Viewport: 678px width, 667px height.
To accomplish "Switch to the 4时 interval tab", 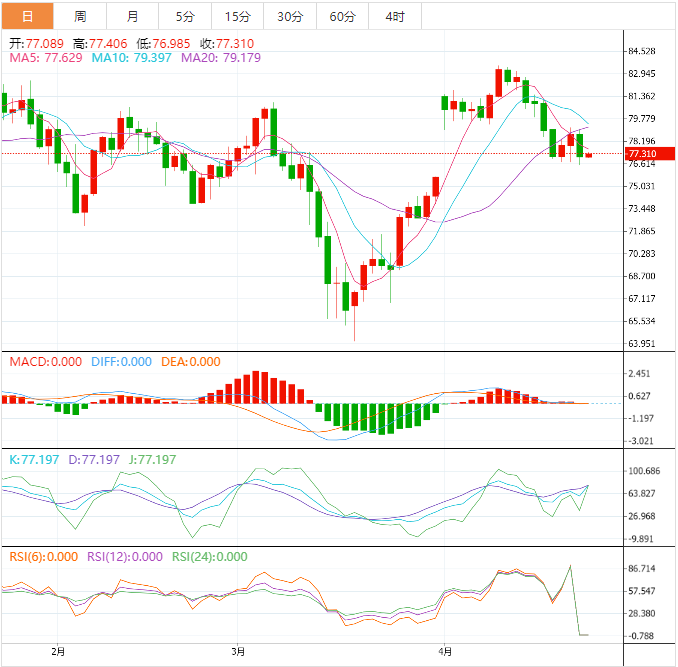I will 394,16.
